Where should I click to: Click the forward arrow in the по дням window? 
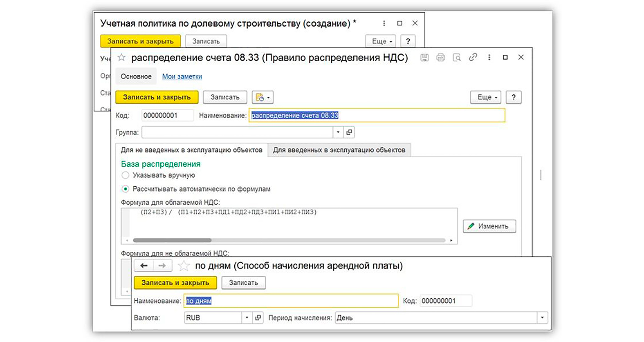coord(162,266)
